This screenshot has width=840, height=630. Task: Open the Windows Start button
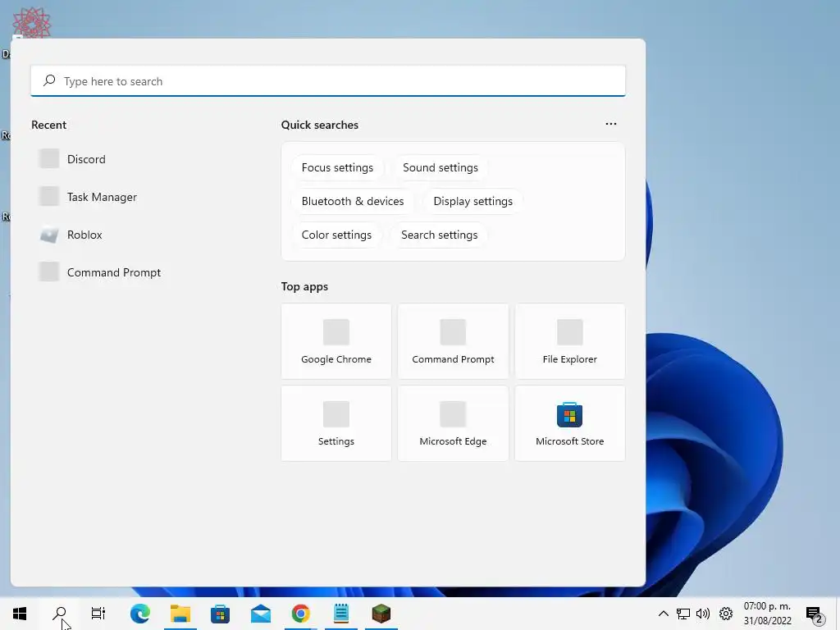click(20, 614)
